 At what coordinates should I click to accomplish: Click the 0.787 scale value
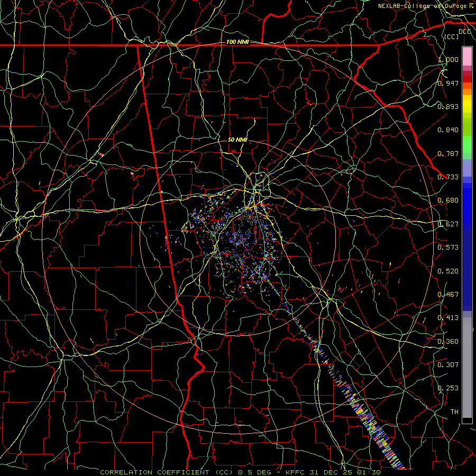448,153
